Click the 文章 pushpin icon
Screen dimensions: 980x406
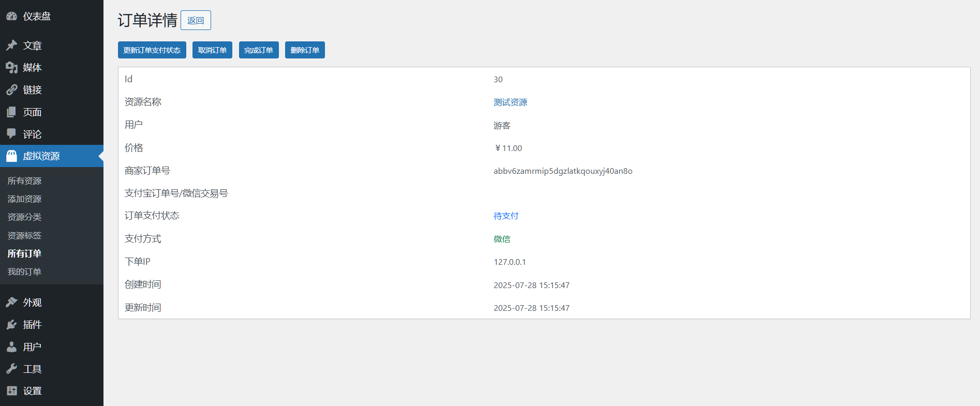[11, 46]
